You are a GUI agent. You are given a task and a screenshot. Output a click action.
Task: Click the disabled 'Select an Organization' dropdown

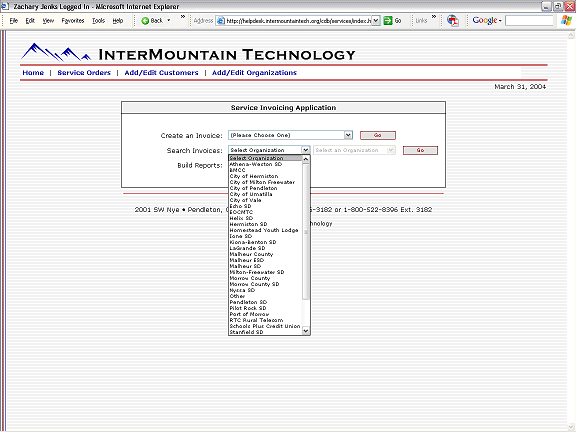[x=354, y=150]
